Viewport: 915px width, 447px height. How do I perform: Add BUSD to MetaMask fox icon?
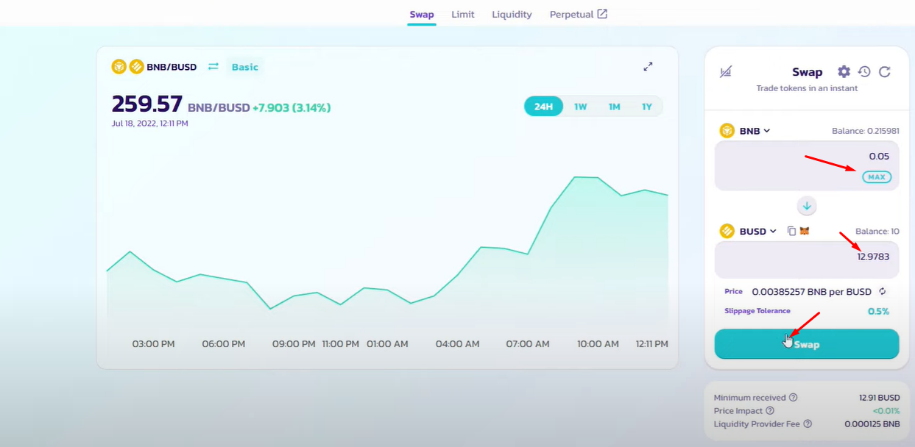(804, 231)
